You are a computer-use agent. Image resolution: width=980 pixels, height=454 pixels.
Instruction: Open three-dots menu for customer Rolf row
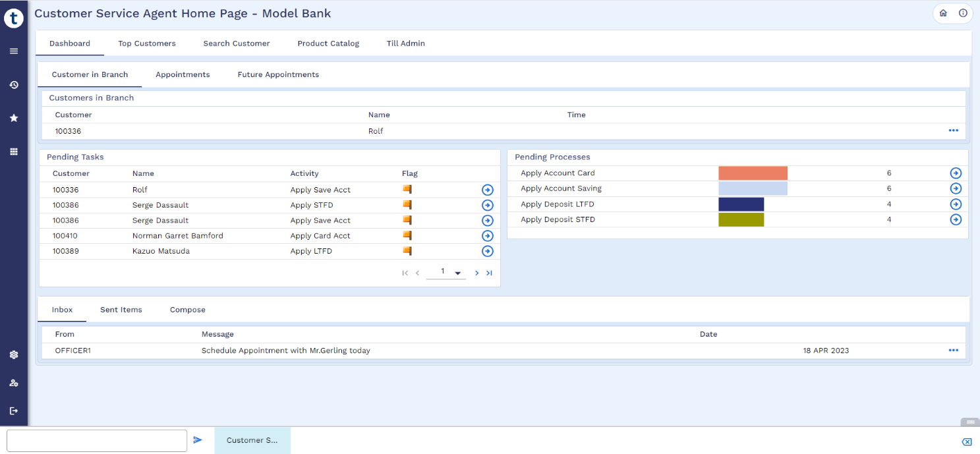click(953, 130)
